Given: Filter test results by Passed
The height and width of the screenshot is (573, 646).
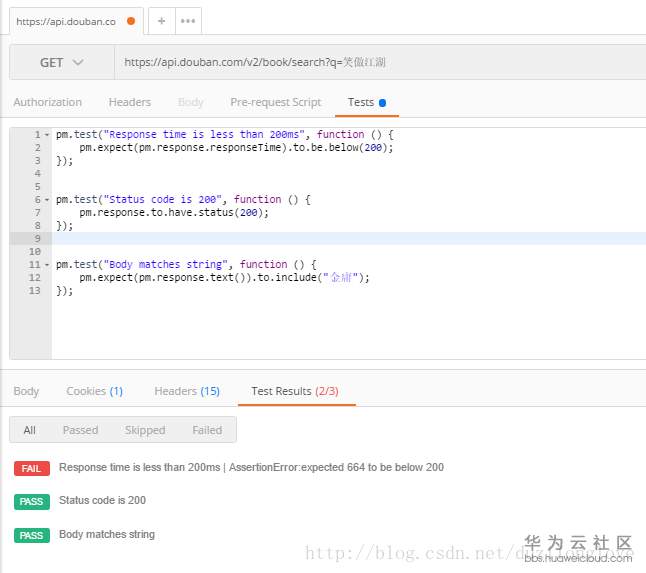Looking at the screenshot, I should [x=80, y=430].
